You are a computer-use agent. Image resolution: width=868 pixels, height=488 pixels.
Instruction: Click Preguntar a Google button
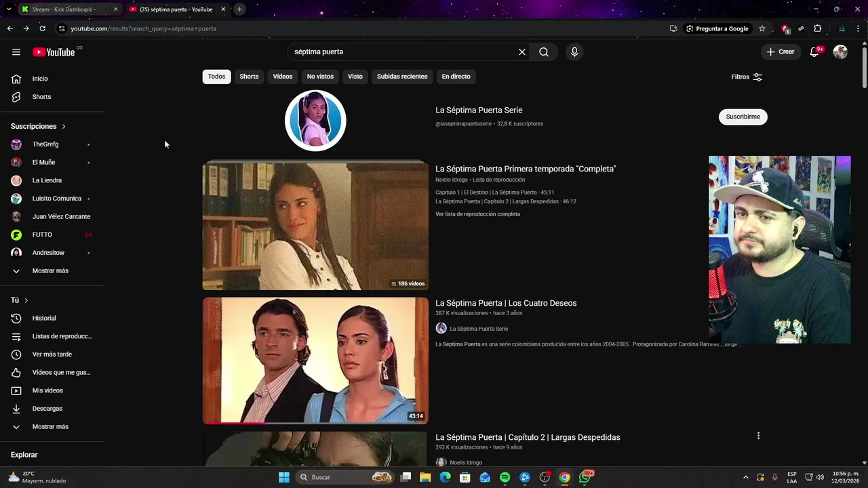pos(717,28)
